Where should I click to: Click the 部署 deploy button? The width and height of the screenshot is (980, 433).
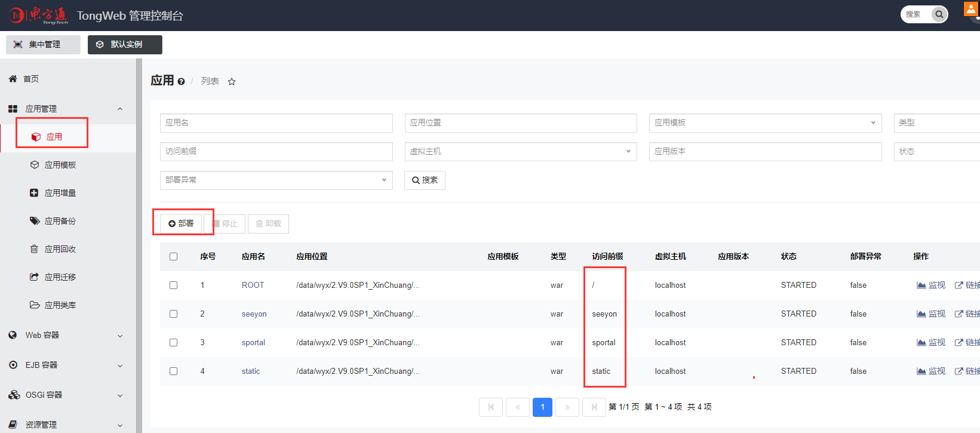pos(181,223)
